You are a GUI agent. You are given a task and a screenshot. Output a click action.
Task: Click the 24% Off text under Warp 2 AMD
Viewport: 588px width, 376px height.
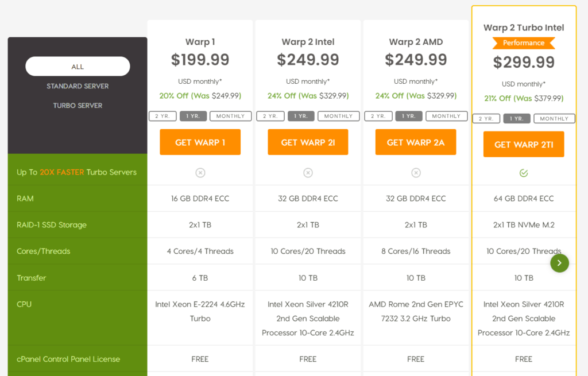pos(416,96)
